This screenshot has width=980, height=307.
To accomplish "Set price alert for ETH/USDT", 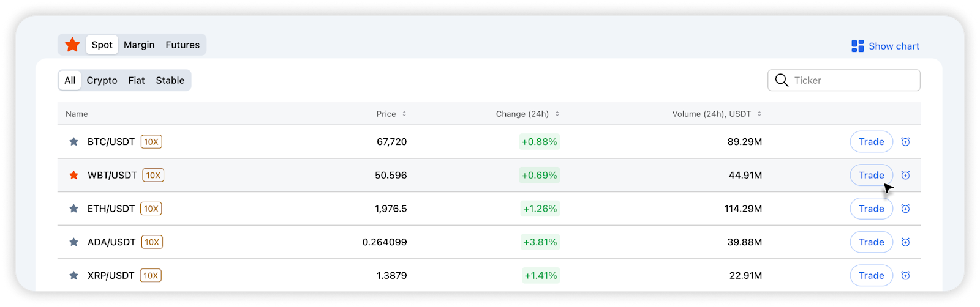I will [905, 209].
